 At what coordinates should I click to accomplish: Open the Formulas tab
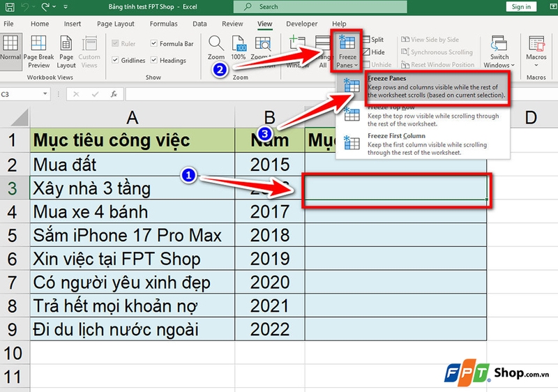[x=163, y=24]
